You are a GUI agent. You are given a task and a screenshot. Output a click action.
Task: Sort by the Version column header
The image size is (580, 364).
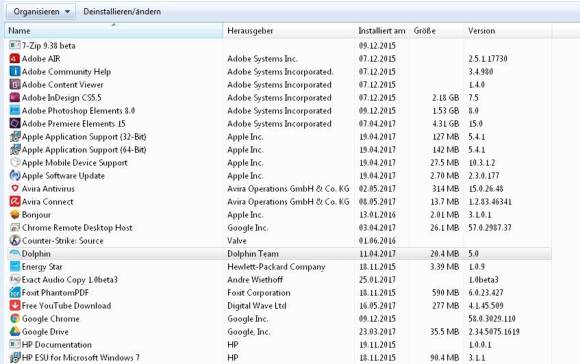click(508, 31)
